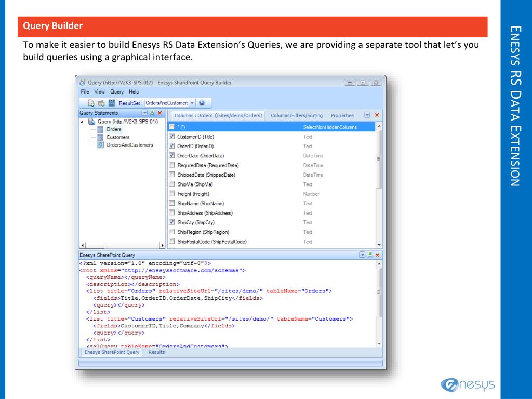Close the Columns panel via red X
Viewport: 532px width, 399px height.
point(377,115)
